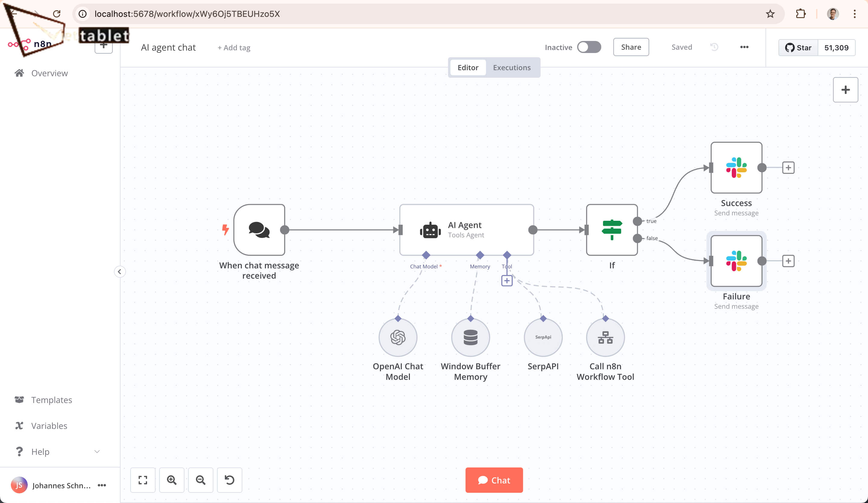Add a tool with the plus under Tool

507,281
